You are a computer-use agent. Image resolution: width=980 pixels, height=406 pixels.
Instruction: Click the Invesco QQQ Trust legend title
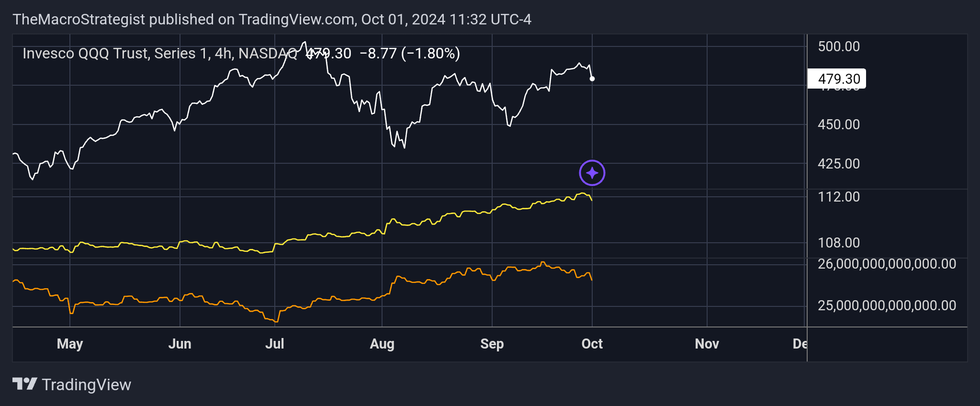160,53
